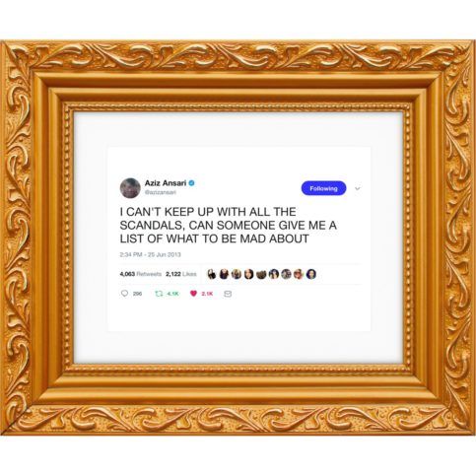Open the Aziz Ansari name link
Viewport: 476px width, 476px height.
166,183
